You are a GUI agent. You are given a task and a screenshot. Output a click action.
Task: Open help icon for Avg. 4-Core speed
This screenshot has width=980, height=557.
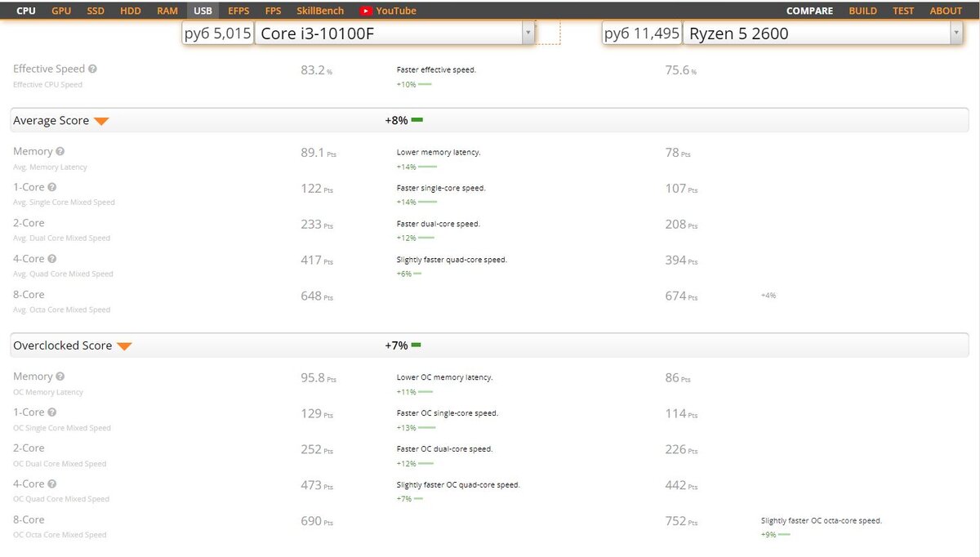pos(52,259)
